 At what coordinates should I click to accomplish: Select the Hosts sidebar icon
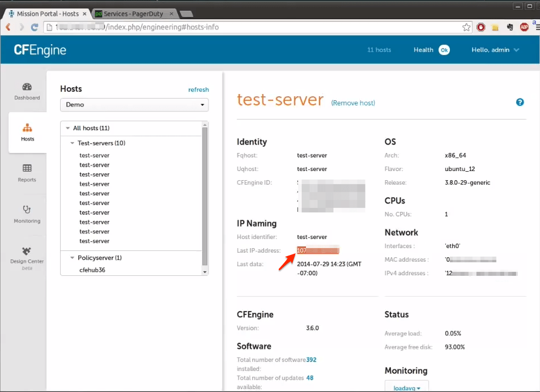(x=27, y=129)
